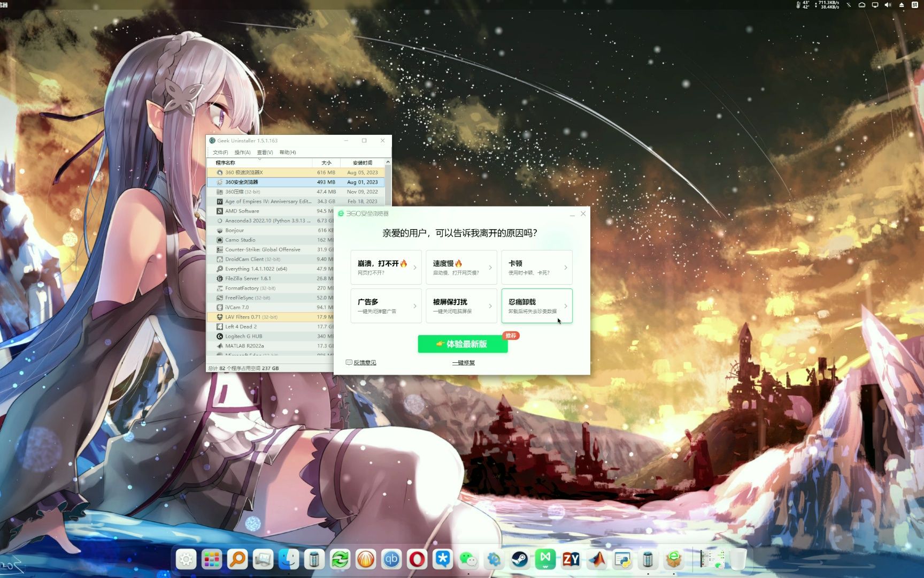Launch the ZY app in dock
This screenshot has width=924, height=578.
click(x=571, y=560)
